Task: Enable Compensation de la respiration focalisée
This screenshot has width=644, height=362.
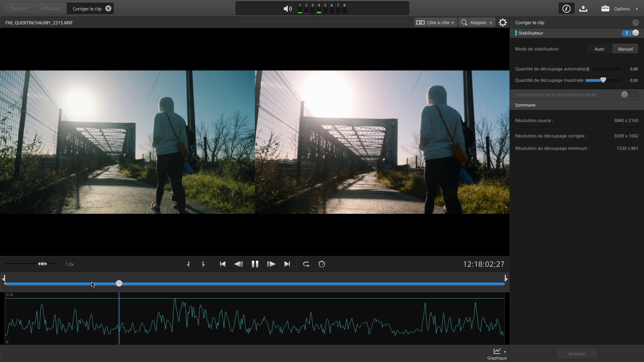Action: point(630,95)
